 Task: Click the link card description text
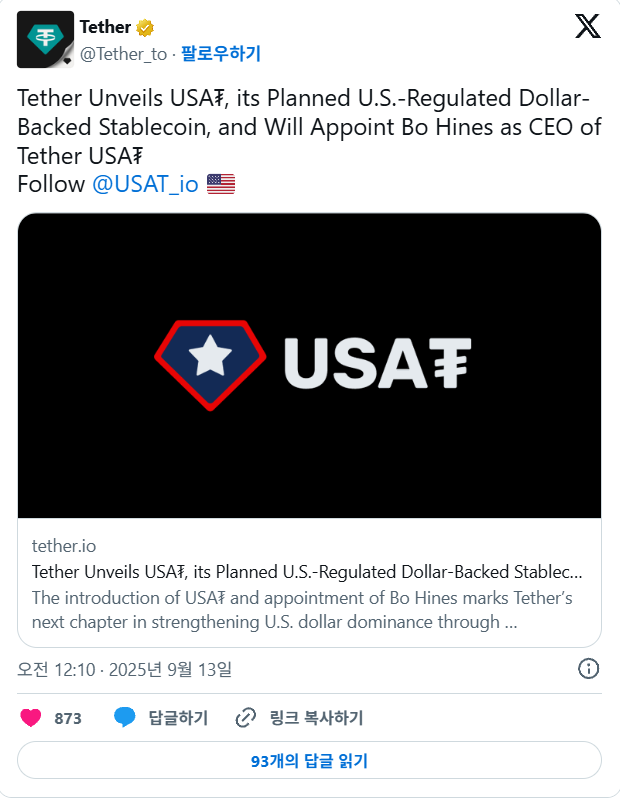pyautogui.click(x=302, y=609)
